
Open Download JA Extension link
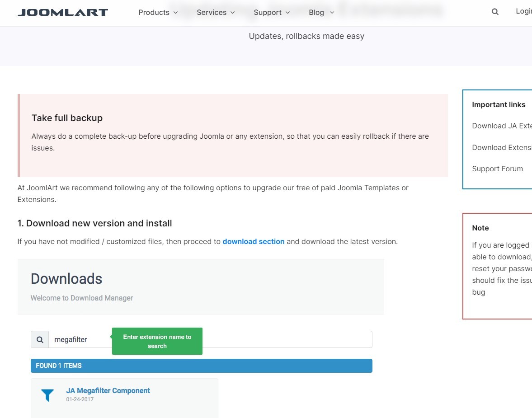(x=502, y=126)
